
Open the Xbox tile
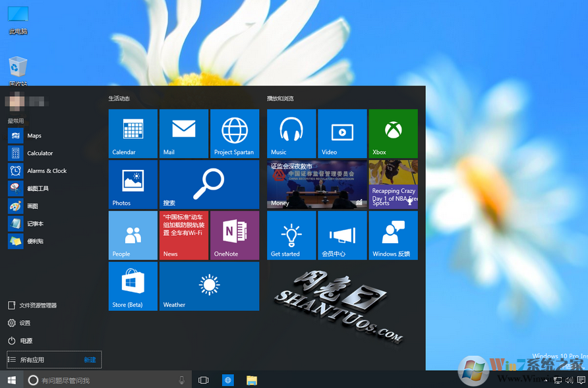point(393,134)
